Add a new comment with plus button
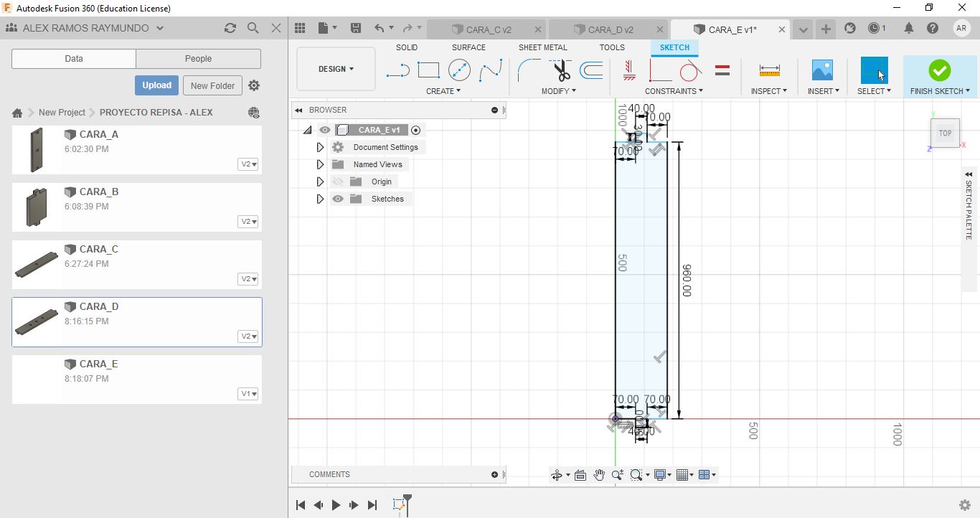The width and height of the screenshot is (980, 518). [494, 474]
